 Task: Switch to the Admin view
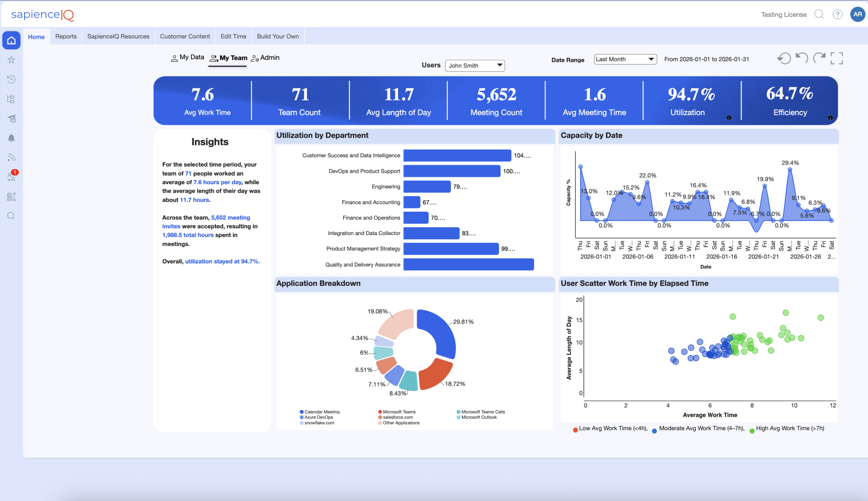(265, 58)
